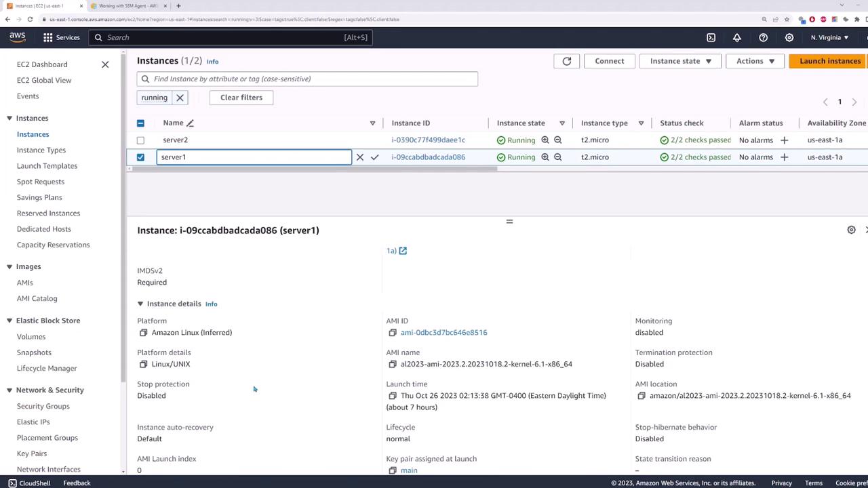
Task: Open the N. Virginia region dropdown
Action: [x=830, y=37]
